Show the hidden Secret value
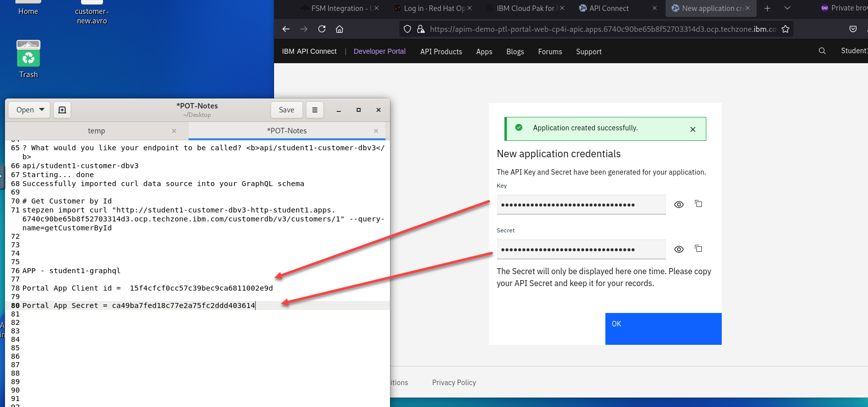 point(679,249)
